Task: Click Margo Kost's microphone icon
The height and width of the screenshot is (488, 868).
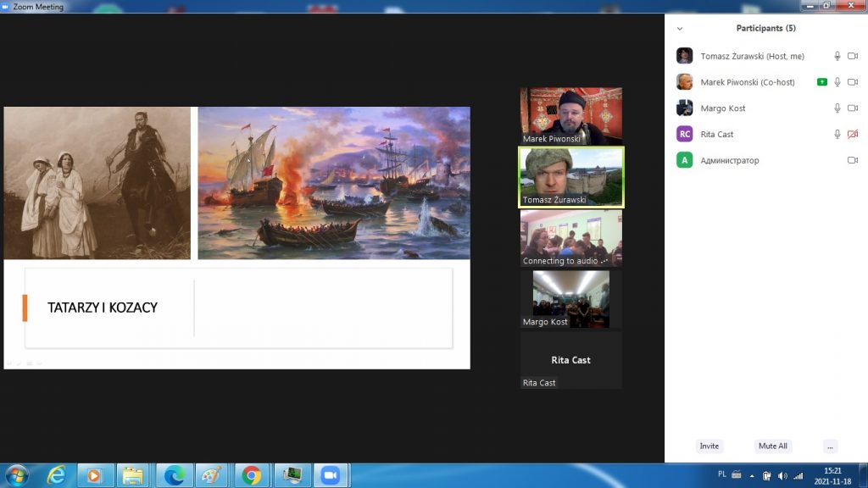Action: click(x=837, y=108)
